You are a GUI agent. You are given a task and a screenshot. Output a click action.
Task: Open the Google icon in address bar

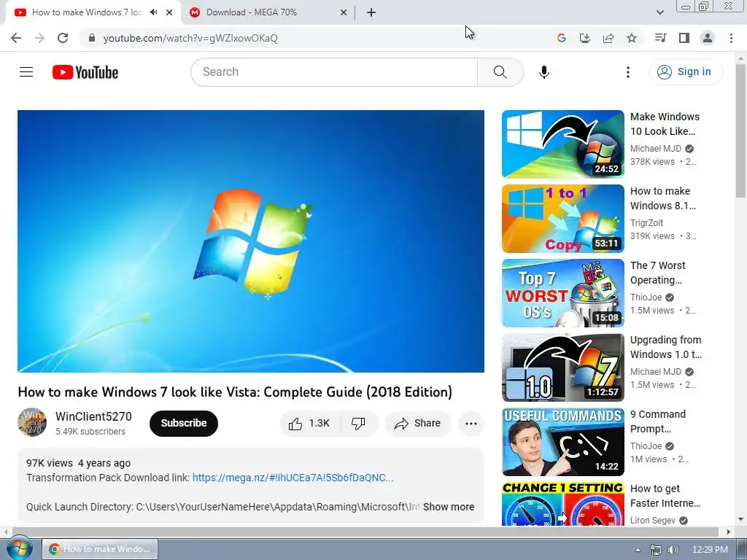561,38
